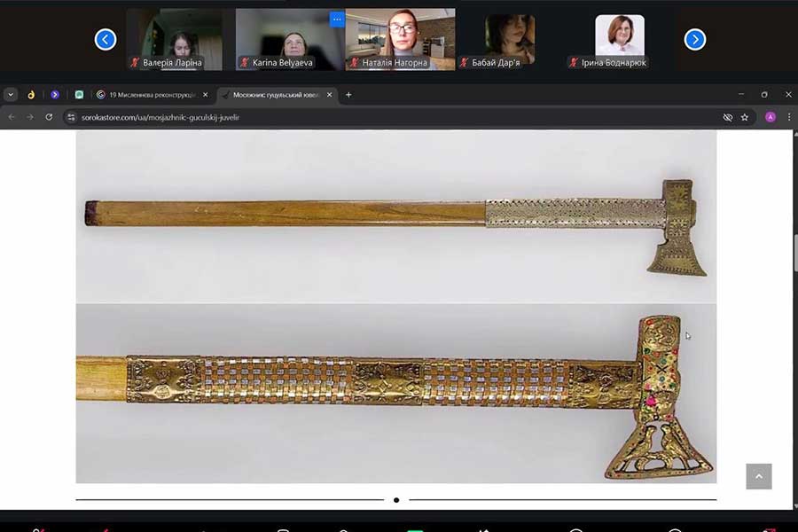The height and width of the screenshot is (532, 798).
Task: Reload the sorokastore page
Action: coord(49,117)
